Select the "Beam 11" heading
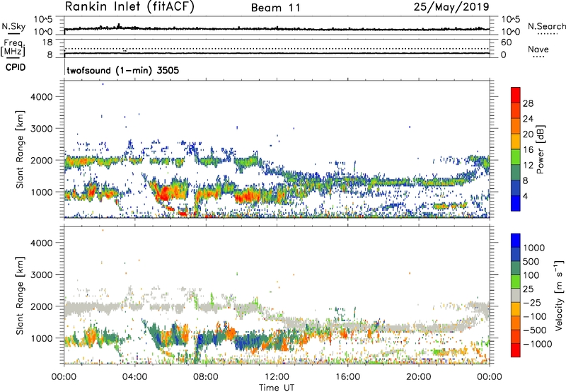The image size is (566, 392). (275, 8)
